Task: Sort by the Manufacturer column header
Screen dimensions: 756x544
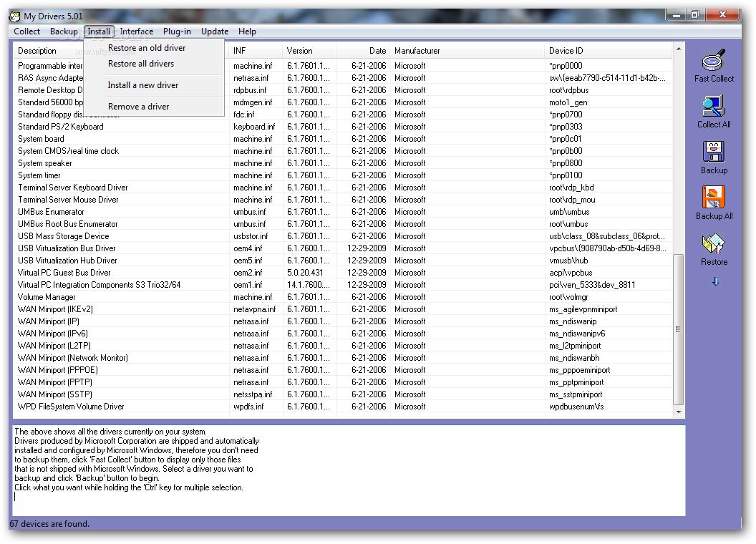Action: [467, 51]
